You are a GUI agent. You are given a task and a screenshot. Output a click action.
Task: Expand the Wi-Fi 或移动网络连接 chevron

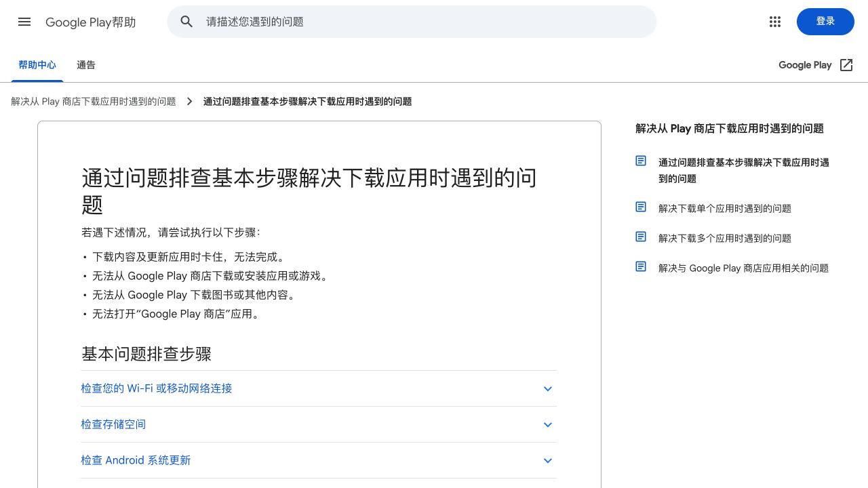[x=548, y=388]
